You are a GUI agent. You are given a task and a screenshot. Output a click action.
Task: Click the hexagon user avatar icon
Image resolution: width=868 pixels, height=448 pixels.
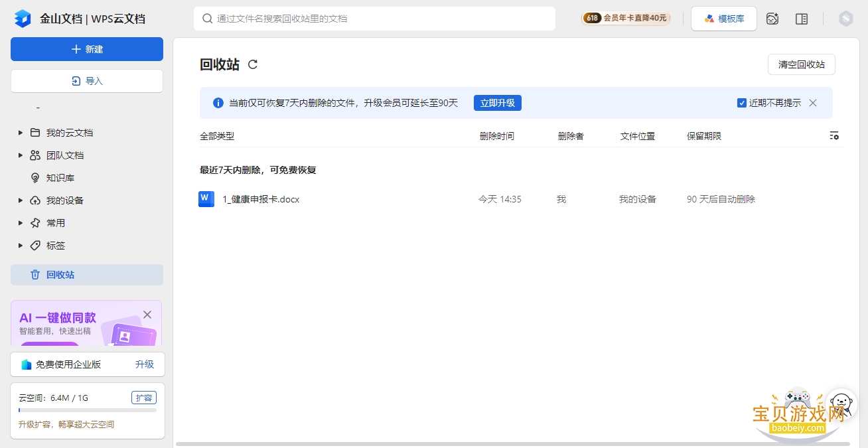click(x=845, y=19)
